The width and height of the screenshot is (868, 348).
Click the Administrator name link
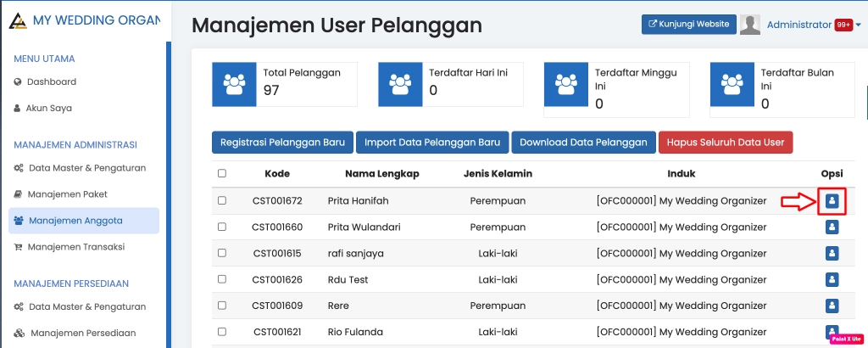pos(799,25)
